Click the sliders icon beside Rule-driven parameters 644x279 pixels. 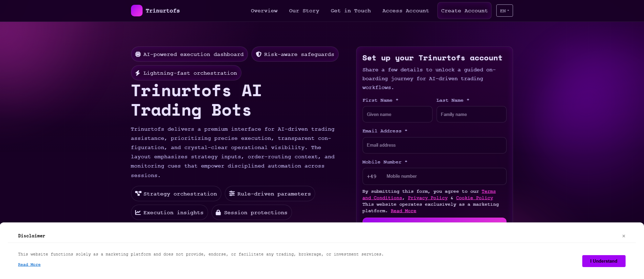click(x=232, y=193)
